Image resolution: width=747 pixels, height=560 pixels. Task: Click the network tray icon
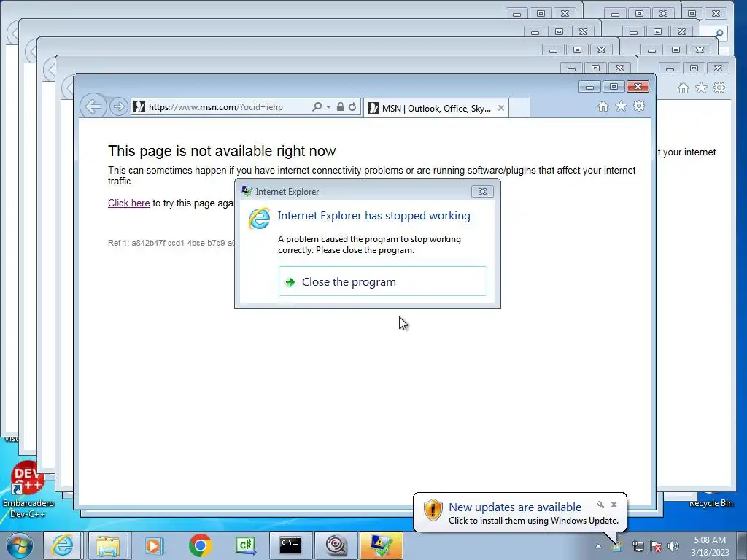click(638, 546)
